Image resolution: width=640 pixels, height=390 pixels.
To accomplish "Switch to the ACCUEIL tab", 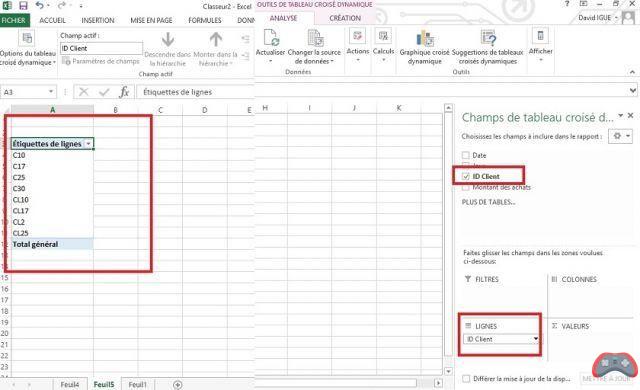I will (52, 20).
